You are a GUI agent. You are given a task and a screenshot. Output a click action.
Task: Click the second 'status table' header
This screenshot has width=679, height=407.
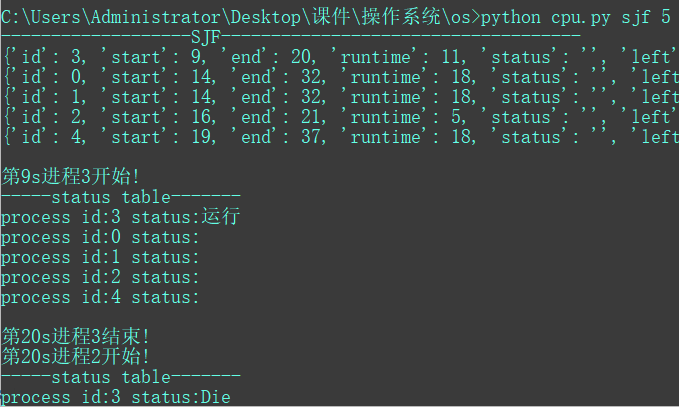[121, 377]
